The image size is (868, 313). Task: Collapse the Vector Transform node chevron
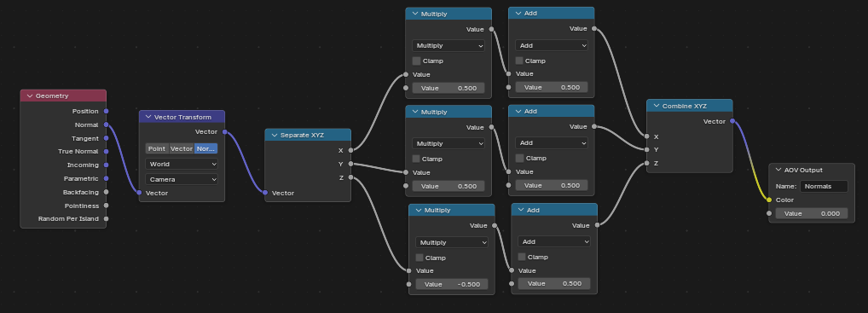(x=148, y=117)
